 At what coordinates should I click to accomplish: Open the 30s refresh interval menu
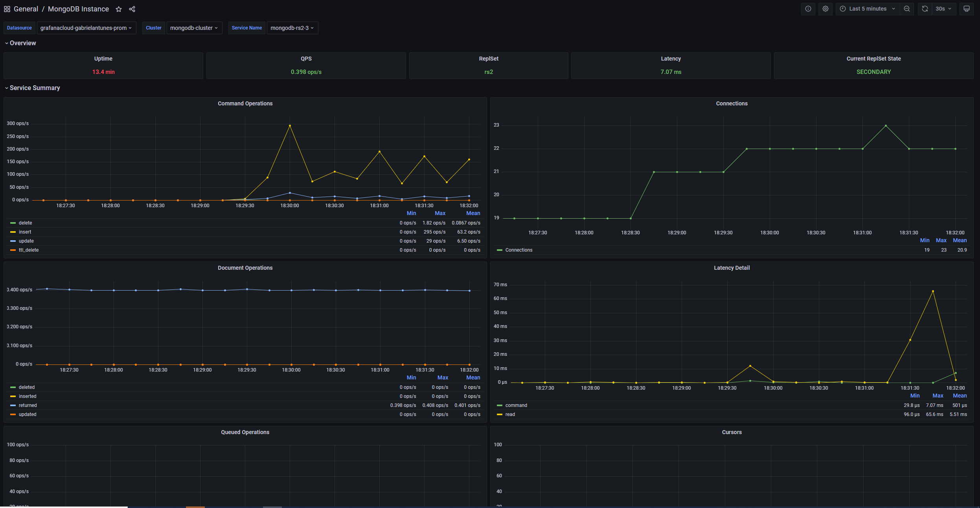[943, 9]
